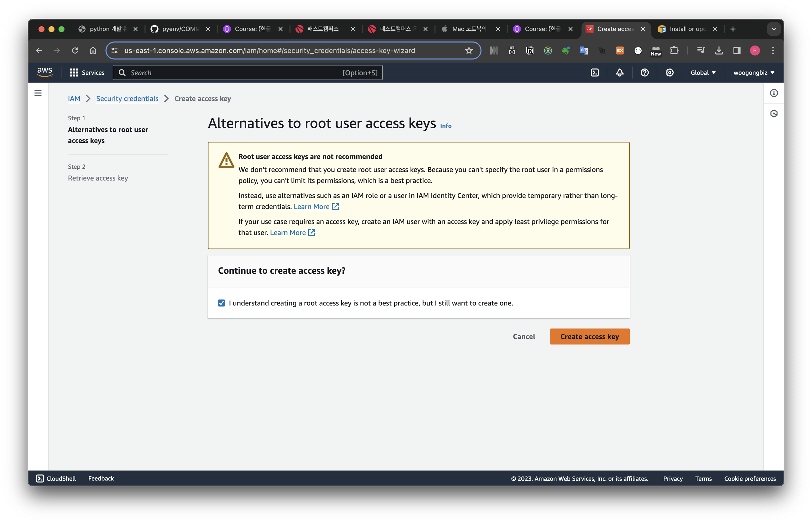Screen dimensions: 812x523
Task: Click the Security credentials breadcrumb link
Action: tap(127, 99)
